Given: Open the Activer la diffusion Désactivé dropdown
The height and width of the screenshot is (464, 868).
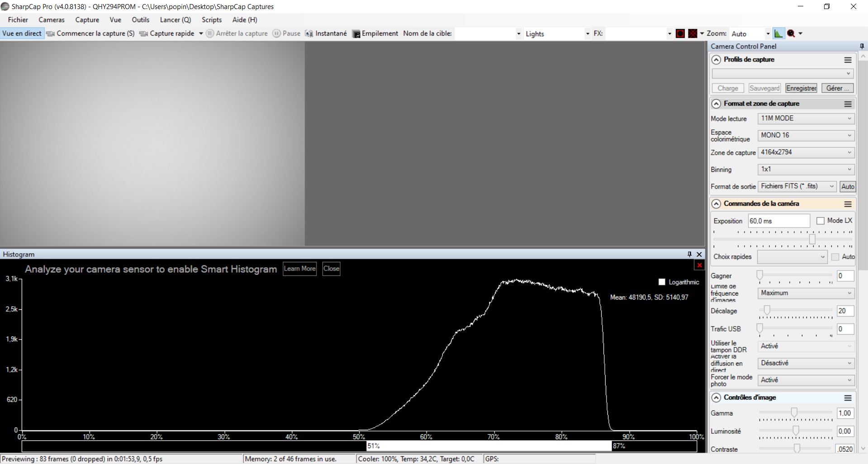Looking at the screenshot, I should [x=806, y=363].
